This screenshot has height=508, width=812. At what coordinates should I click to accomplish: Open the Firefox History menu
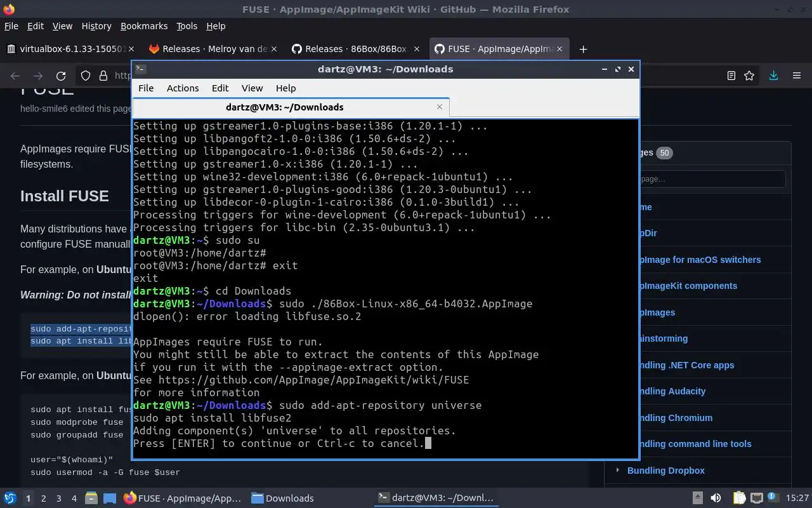click(x=96, y=26)
